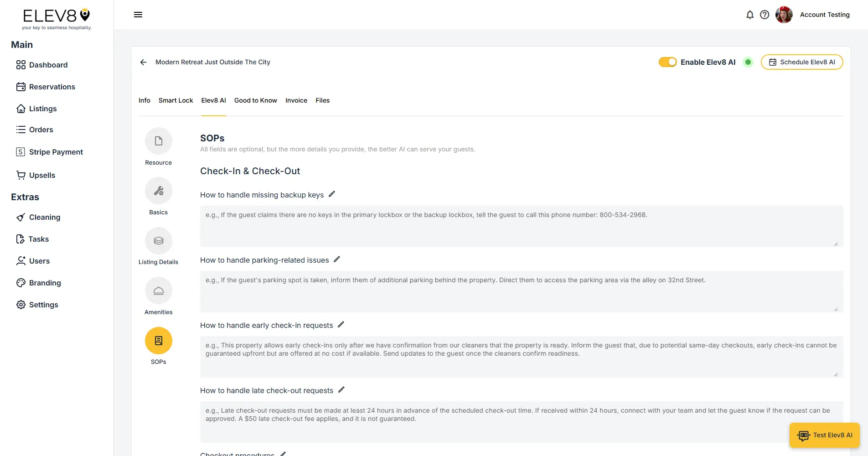Select the Amenities section icon
Screen dimensions: 868x456
158,290
